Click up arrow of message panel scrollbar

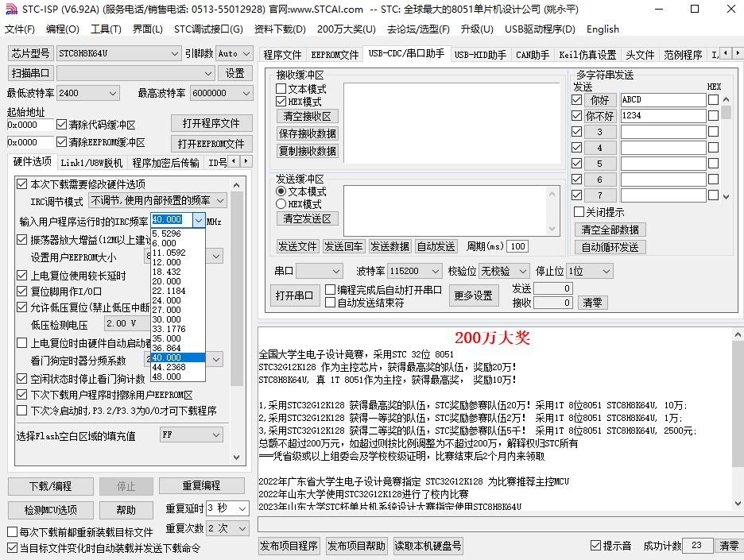[x=738, y=334]
